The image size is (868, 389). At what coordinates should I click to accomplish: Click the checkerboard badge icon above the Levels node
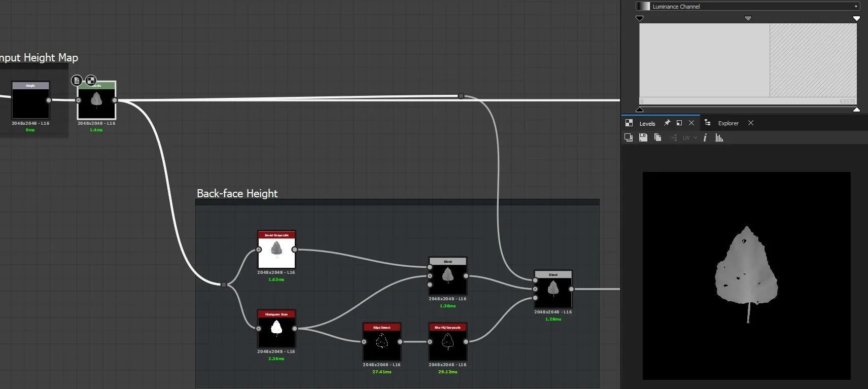coord(90,80)
